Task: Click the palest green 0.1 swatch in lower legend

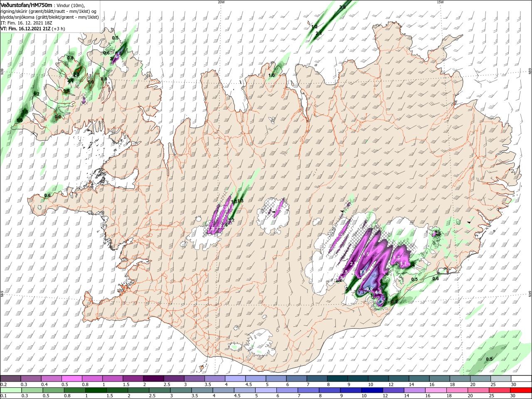Action: pyautogui.click(x=11, y=390)
